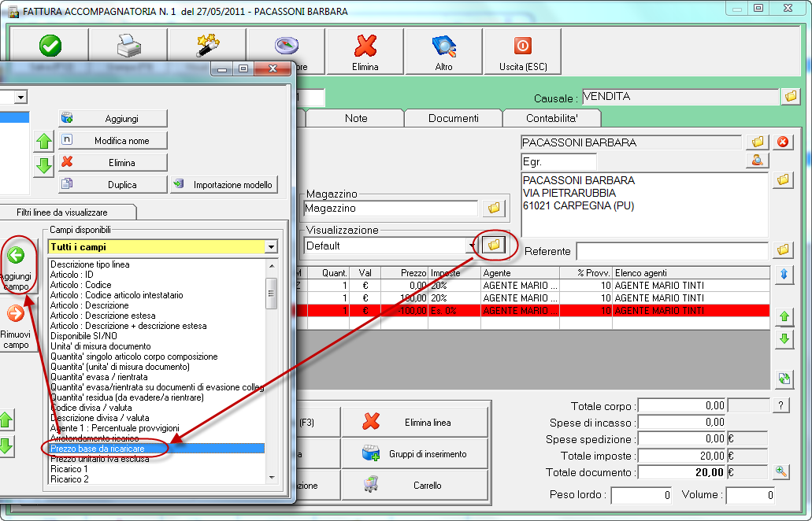Viewport: 812px width, 521px height.
Task: Click Aggiungi button in dialog
Action: (113, 119)
